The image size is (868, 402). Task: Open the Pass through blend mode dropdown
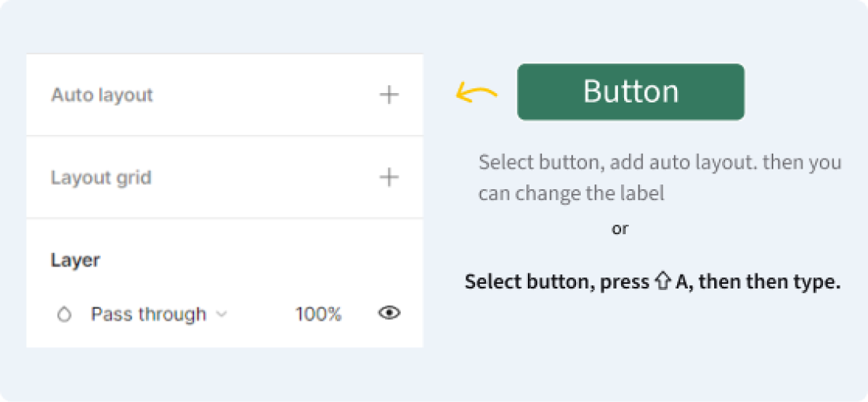(x=148, y=315)
